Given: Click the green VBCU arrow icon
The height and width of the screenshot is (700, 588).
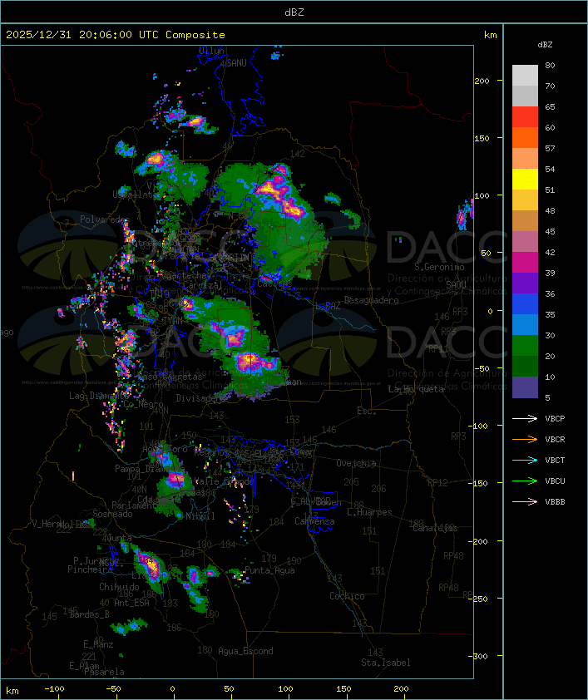Looking at the screenshot, I should [525, 481].
